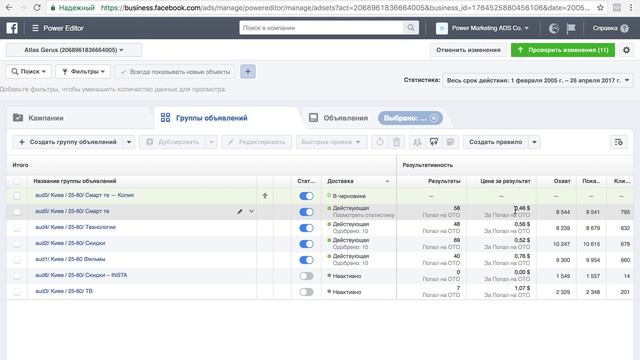Sort by the Цена за результат column header
Image resolution: width=640 pixels, height=360 pixels.
505,181
